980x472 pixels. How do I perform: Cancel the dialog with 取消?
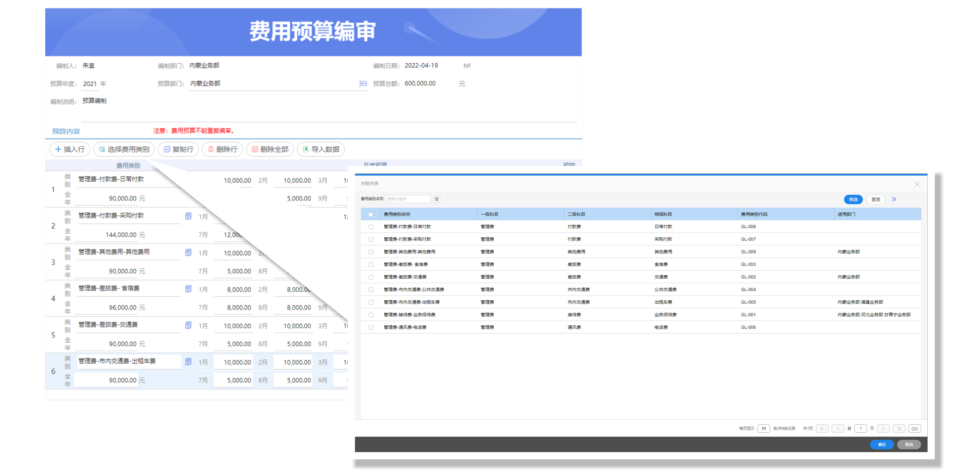point(909,445)
